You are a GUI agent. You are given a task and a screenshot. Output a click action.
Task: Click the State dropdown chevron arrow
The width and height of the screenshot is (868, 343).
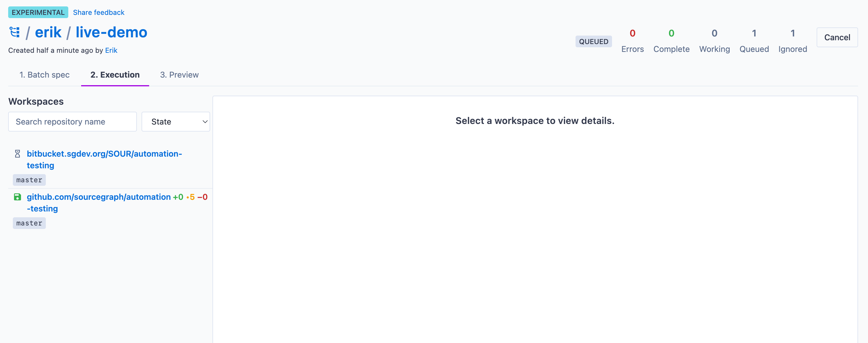205,122
